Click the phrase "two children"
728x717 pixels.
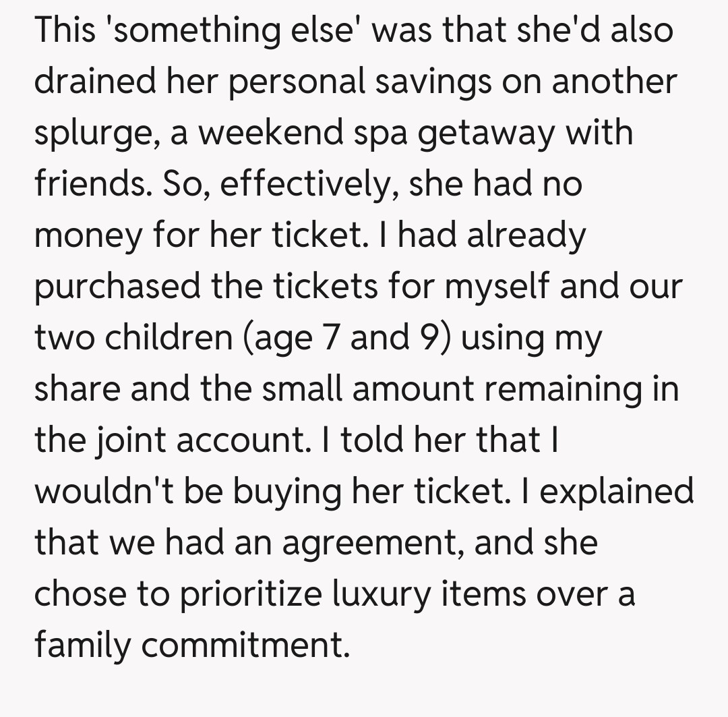pos(133,337)
